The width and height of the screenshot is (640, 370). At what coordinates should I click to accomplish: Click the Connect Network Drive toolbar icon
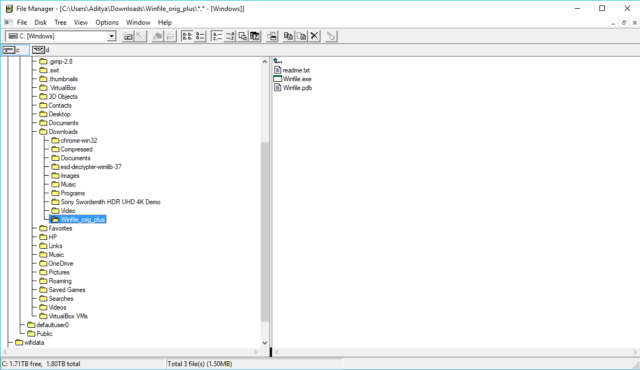(x=128, y=36)
